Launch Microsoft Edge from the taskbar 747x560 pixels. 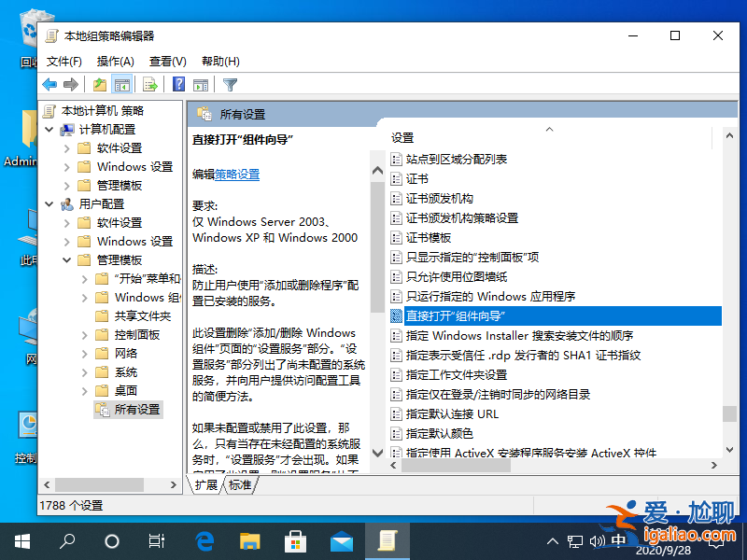click(204, 539)
